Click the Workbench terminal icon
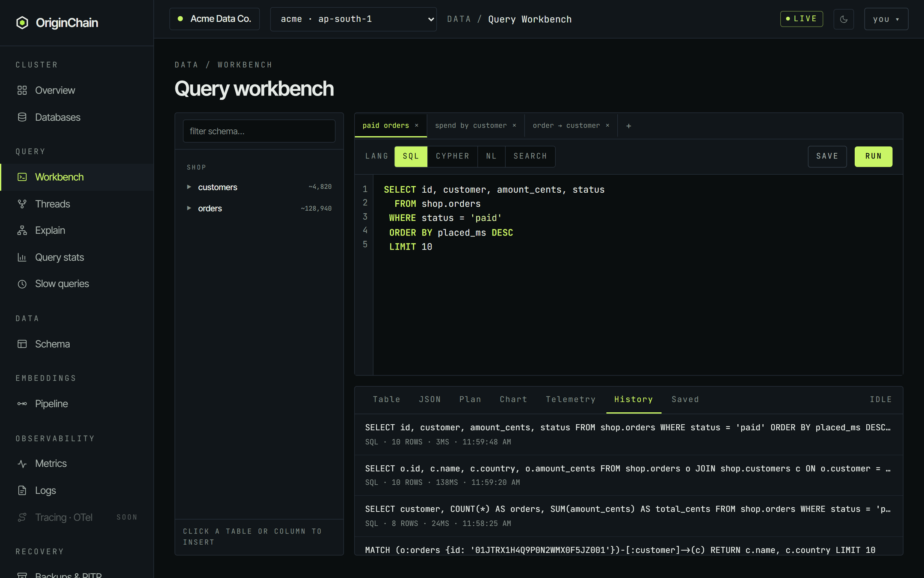This screenshot has height=578, width=924. [22, 177]
